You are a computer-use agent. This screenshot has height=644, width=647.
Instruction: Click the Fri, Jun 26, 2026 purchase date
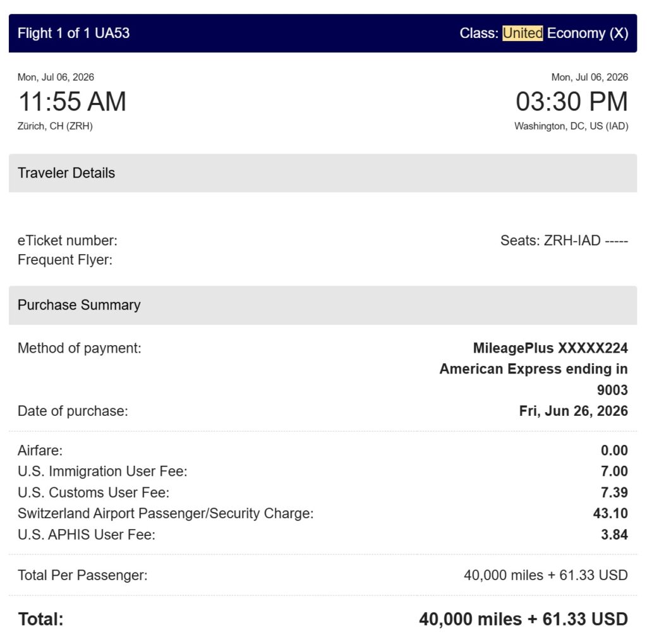pyautogui.click(x=574, y=411)
